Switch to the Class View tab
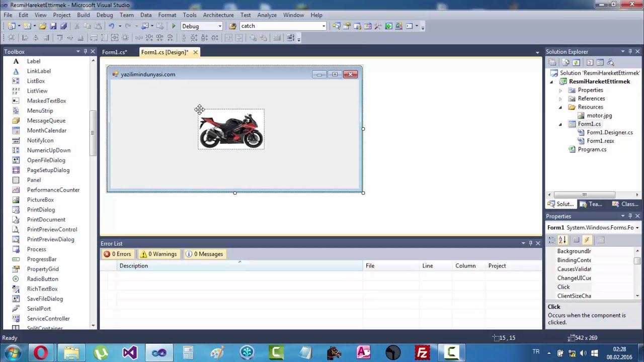This screenshot has width=644, height=362. pos(624,204)
